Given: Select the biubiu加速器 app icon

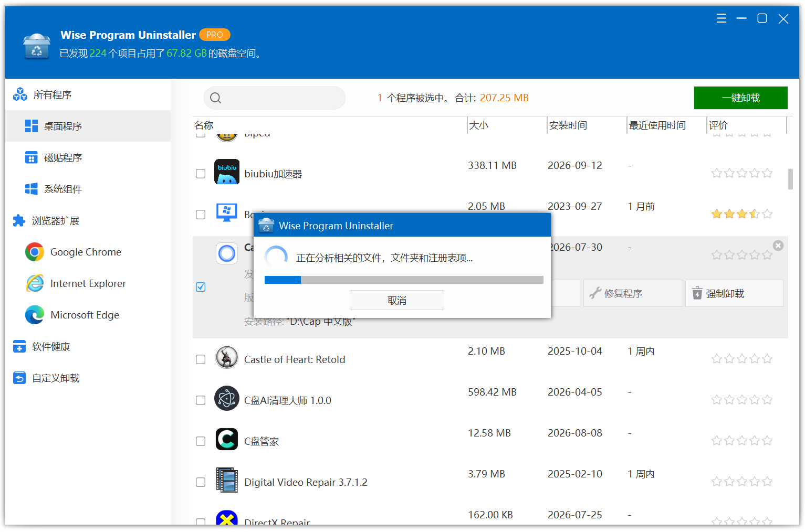Looking at the screenshot, I should coord(227,172).
